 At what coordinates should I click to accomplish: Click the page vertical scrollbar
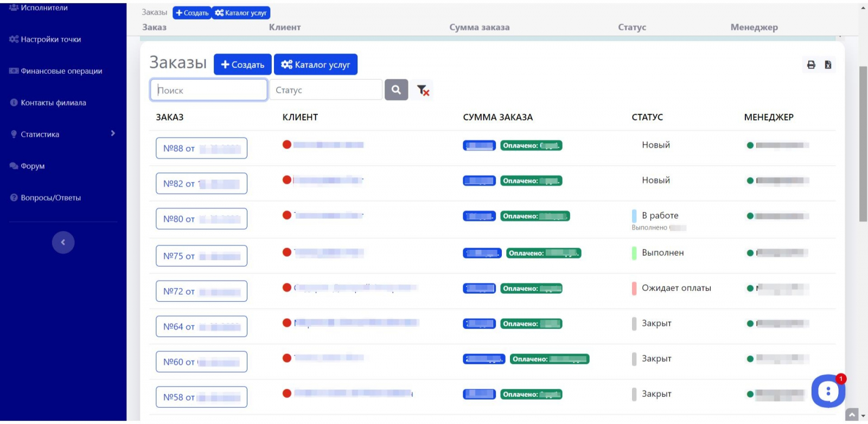tap(863, 144)
